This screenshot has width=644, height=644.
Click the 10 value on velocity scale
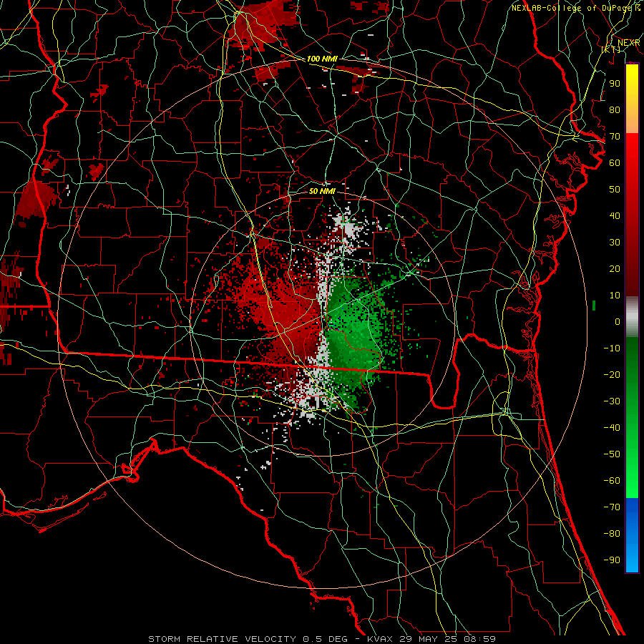[615, 296]
